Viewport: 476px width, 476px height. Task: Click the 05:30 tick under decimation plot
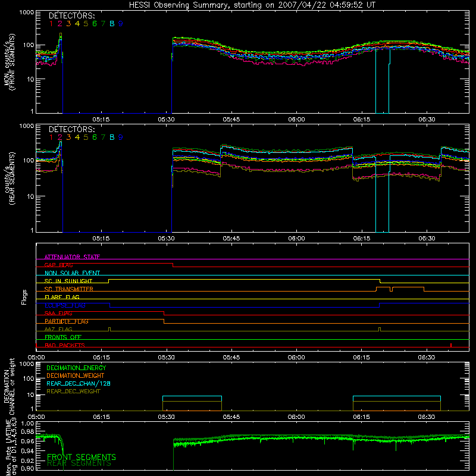click(x=166, y=417)
